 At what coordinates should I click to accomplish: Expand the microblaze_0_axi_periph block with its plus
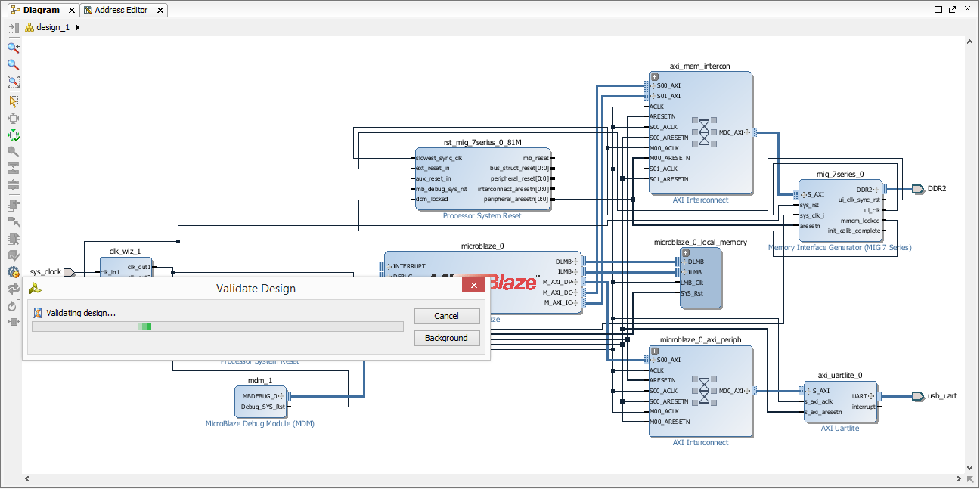[655, 351]
